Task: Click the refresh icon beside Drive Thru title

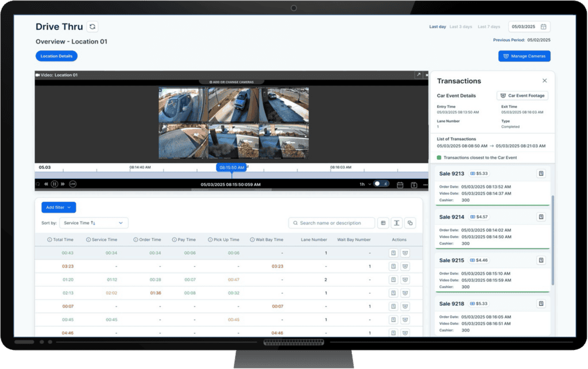Action: [92, 26]
